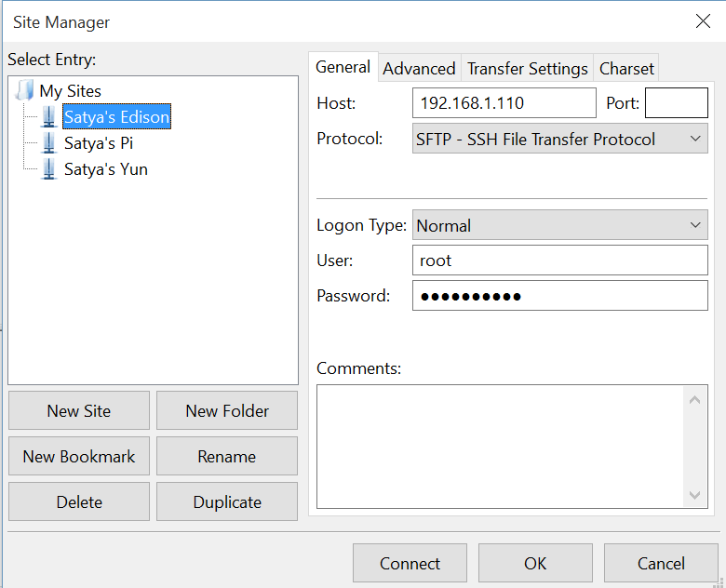Open the Logon Type dropdown showing Normal
This screenshot has height=588, width=726.
pyautogui.click(x=560, y=225)
